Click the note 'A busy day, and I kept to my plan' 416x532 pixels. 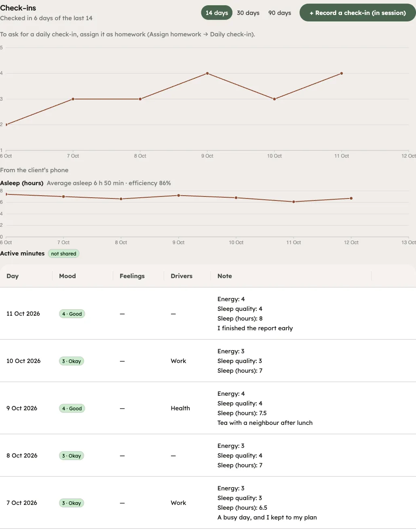click(x=267, y=517)
